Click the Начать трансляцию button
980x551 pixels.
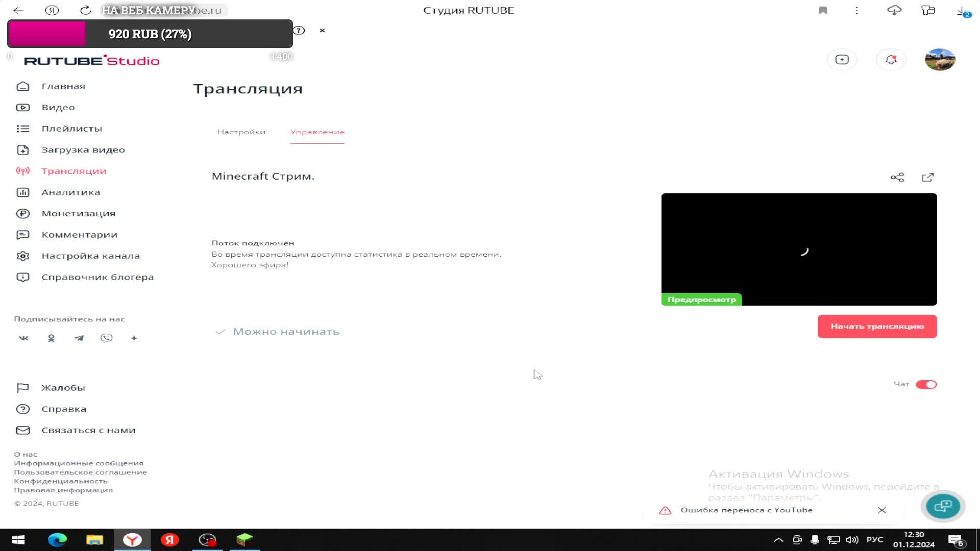tap(877, 327)
